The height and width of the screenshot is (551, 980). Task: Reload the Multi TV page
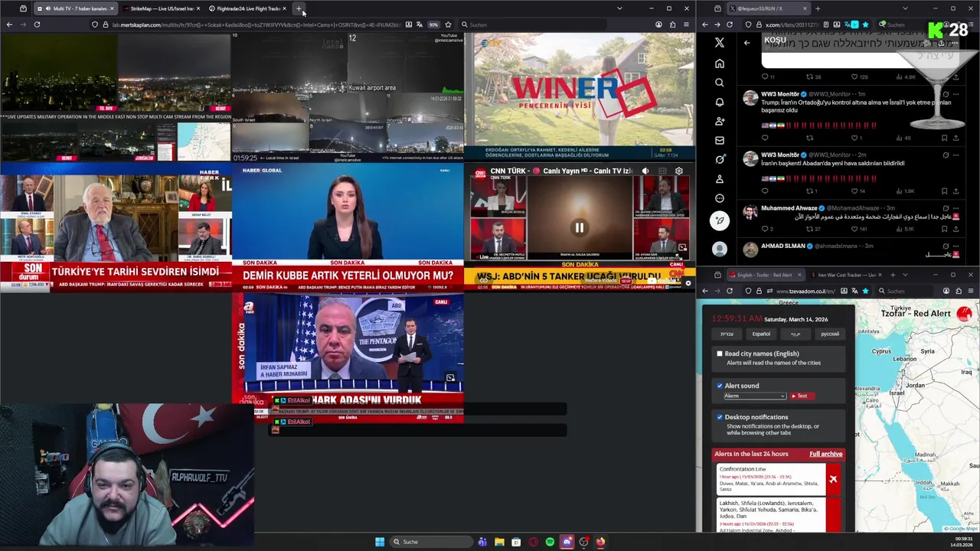(37, 24)
